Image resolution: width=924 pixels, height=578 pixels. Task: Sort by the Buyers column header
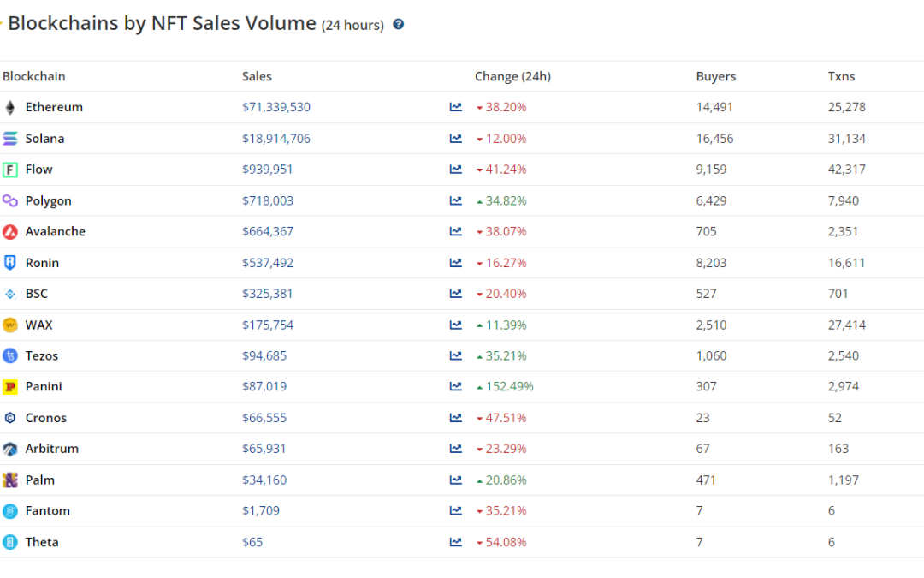[x=716, y=77]
